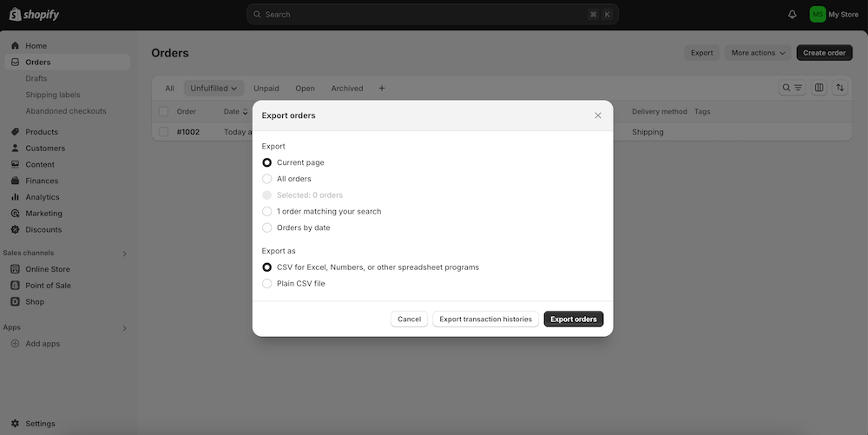
Task: Expand the Sales channels section chevron
Action: 124,254
